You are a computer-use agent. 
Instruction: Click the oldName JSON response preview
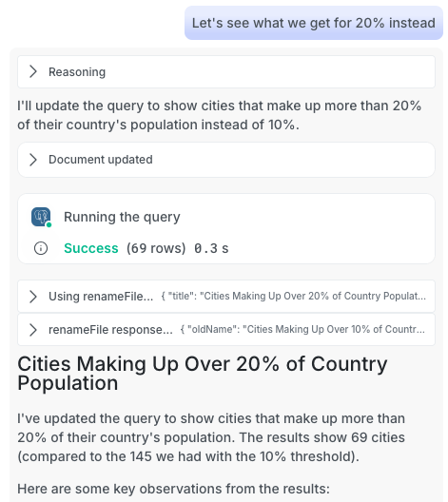pos(302,329)
